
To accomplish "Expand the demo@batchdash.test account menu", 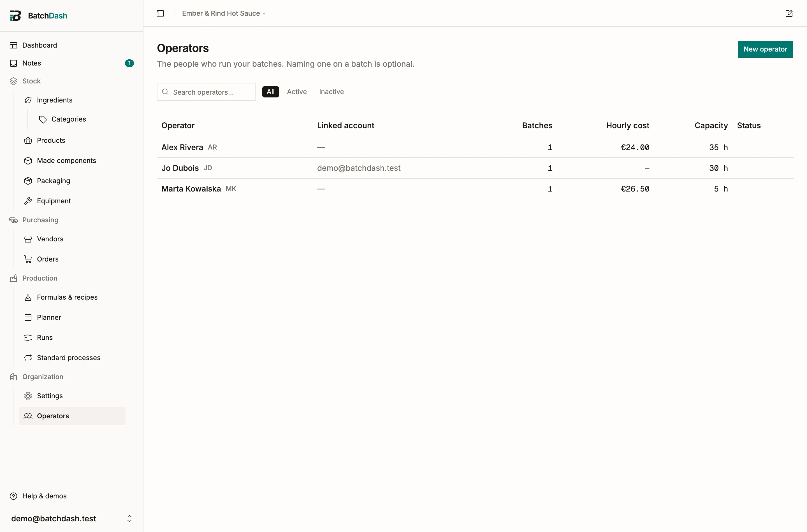I will (x=72, y=519).
